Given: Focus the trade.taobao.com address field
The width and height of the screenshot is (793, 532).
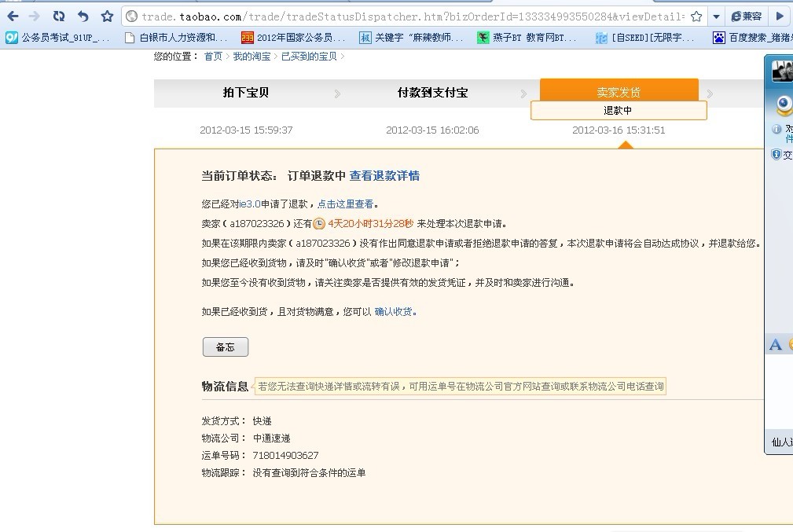Looking at the screenshot, I should [x=412, y=17].
